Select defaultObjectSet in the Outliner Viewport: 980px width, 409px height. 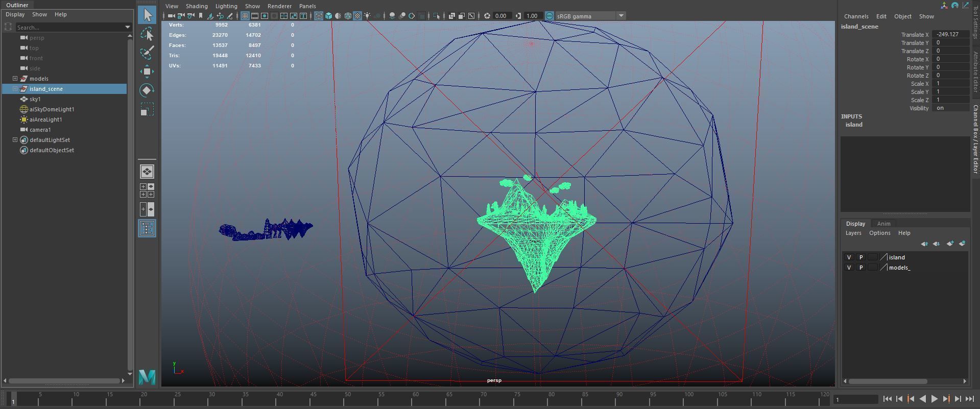(52, 150)
